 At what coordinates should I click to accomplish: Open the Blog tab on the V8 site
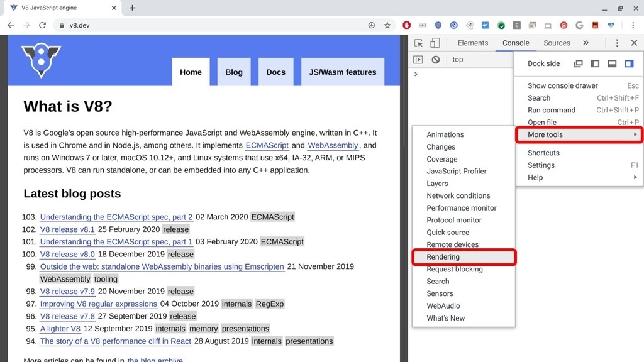pos(234,72)
